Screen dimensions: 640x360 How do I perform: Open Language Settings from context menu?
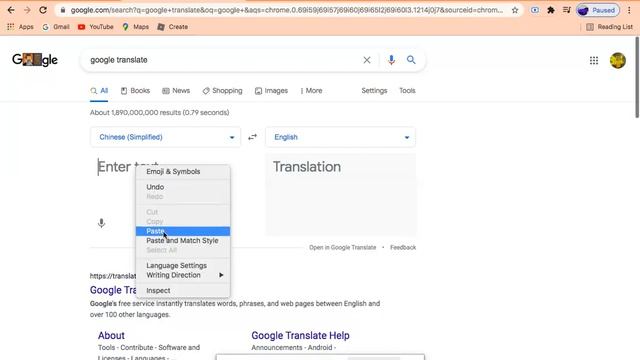point(183,266)
